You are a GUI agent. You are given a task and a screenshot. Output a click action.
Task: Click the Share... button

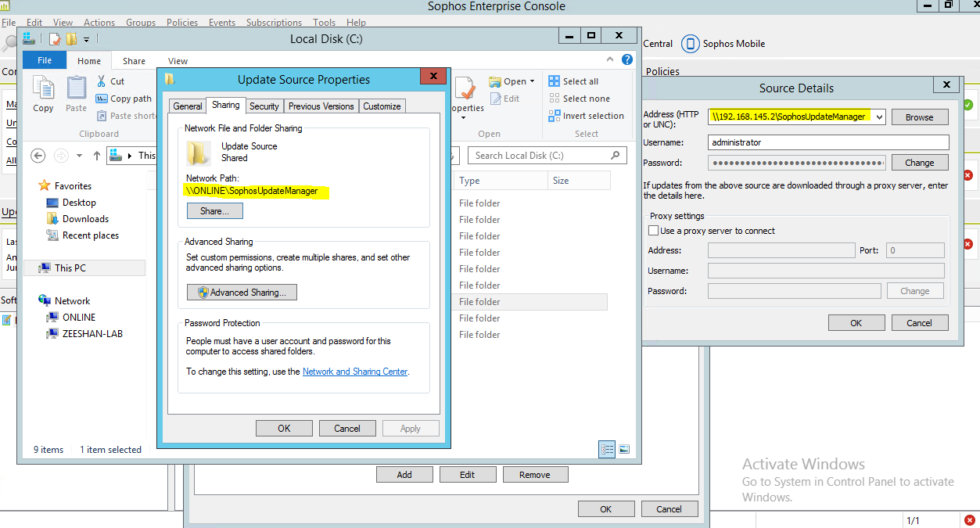(x=215, y=211)
